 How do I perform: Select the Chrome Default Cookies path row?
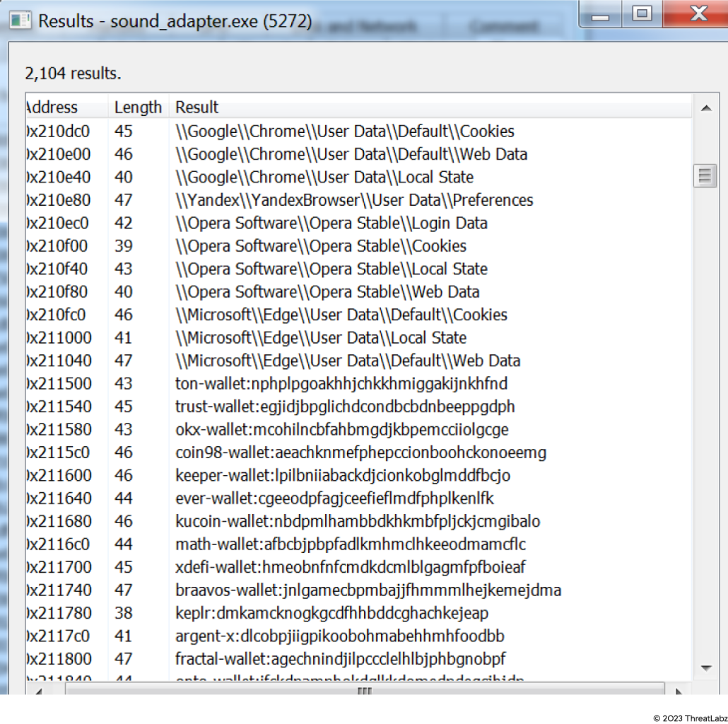pyautogui.click(x=344, y=132)
